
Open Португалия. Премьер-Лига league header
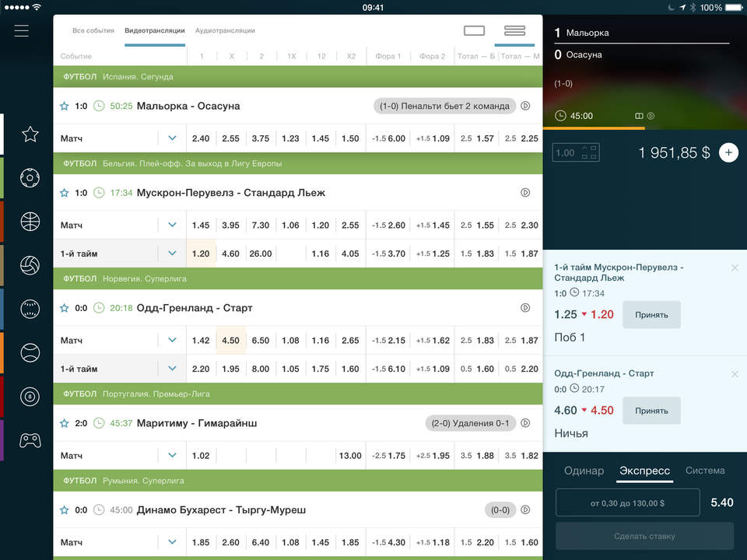pos(298,394)
